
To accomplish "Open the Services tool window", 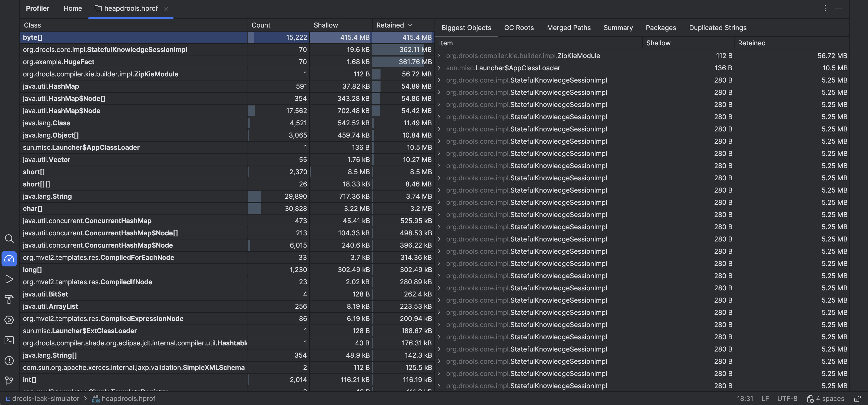I will point(9,320).
